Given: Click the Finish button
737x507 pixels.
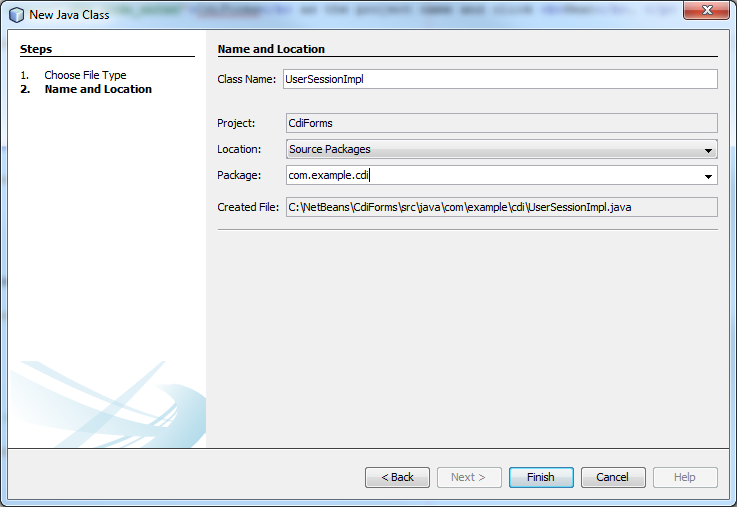Looking at the screenshot, I should pyautogui.click(x=541, y=477).
